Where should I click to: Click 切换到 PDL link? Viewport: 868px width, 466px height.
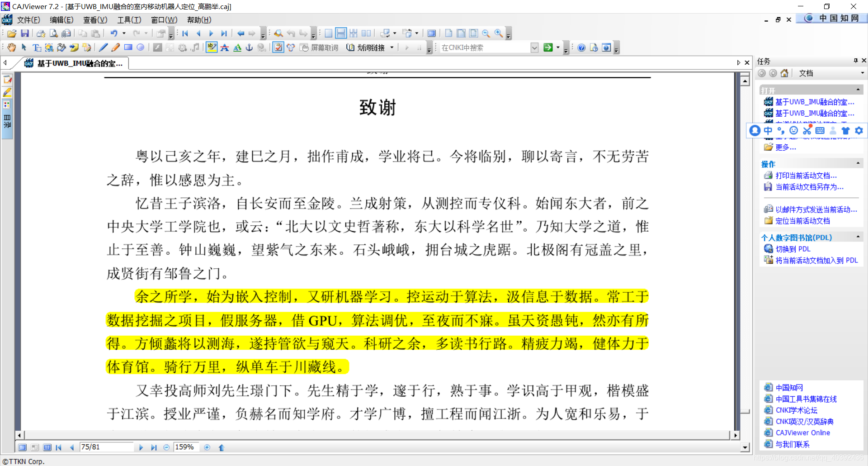point(793,249)
